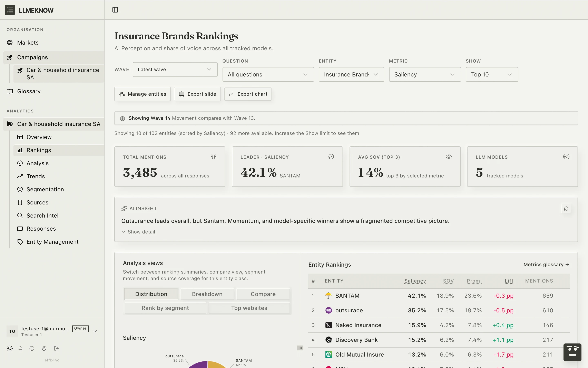Image resolution: width=588 pixels, height=368 pixels.
Task: Switch to Rank by segment tab
Action: click(165, 308)
